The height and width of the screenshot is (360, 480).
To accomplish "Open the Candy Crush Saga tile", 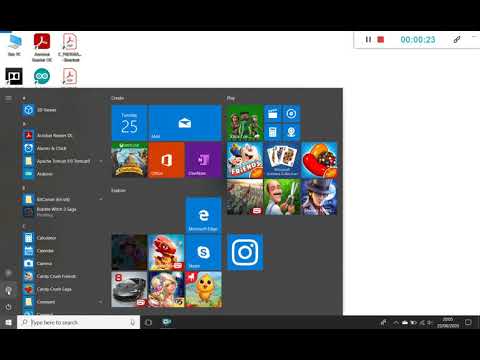I will 319,160.
